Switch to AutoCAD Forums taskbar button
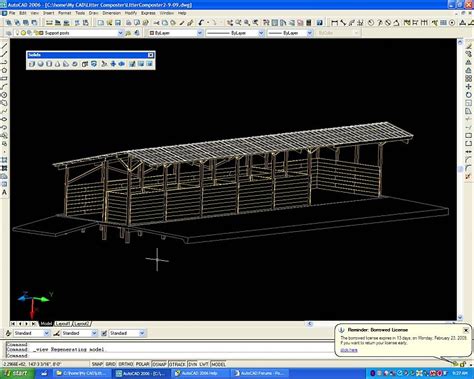The height and width of the screenshot is (379, 474). pyautogui.click(x=259, y=373)
